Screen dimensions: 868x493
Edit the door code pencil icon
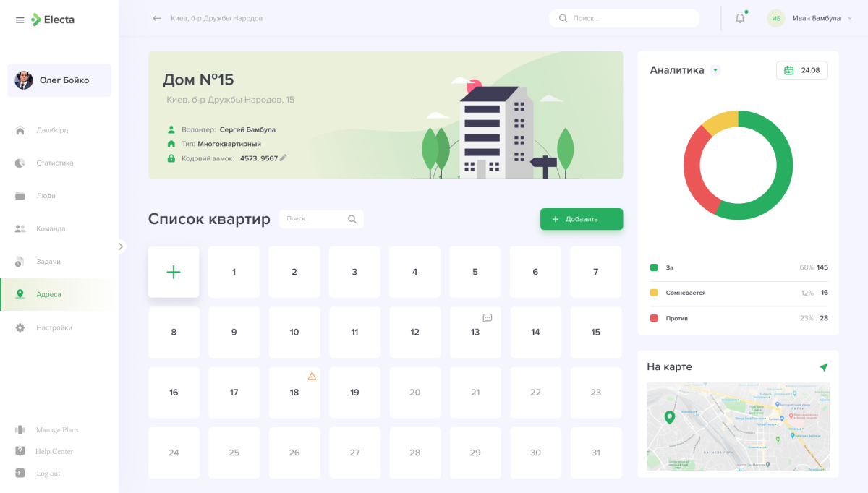(284, 158)
